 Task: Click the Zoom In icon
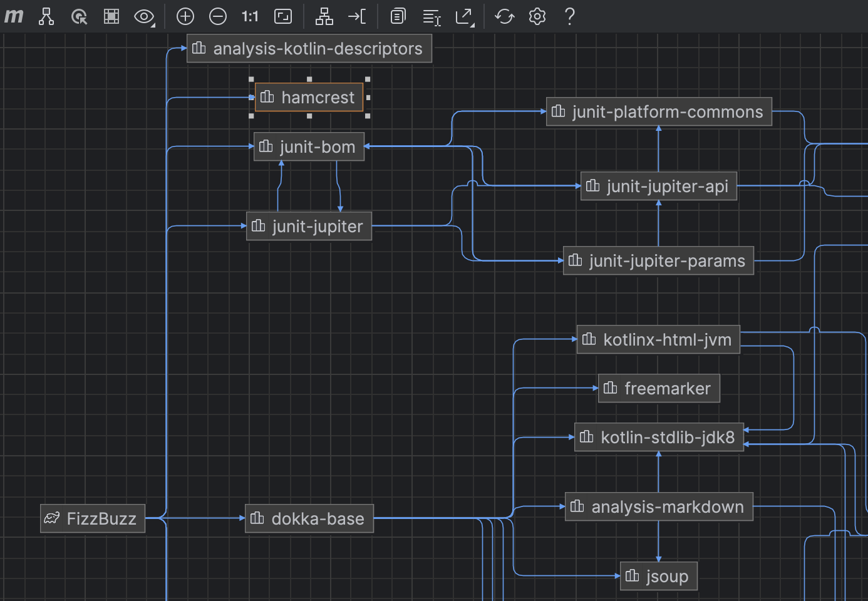click(x=185, y=16)
